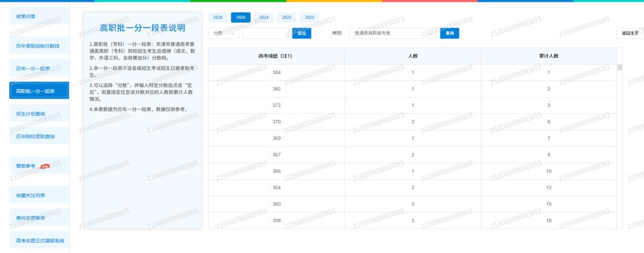Expand the 分数 dropdown selector
Image resolution: width=644 pixels, height=253 pixels.
point(223,33)
